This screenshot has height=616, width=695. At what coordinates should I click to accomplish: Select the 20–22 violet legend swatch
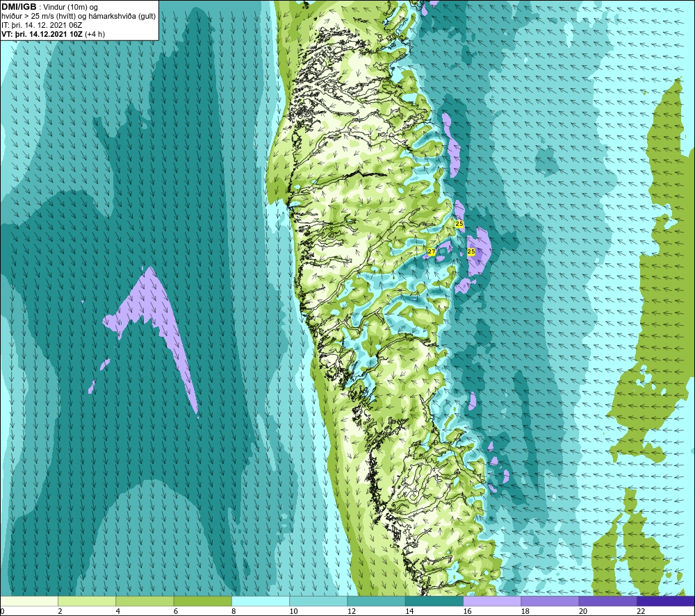point(607,601)
